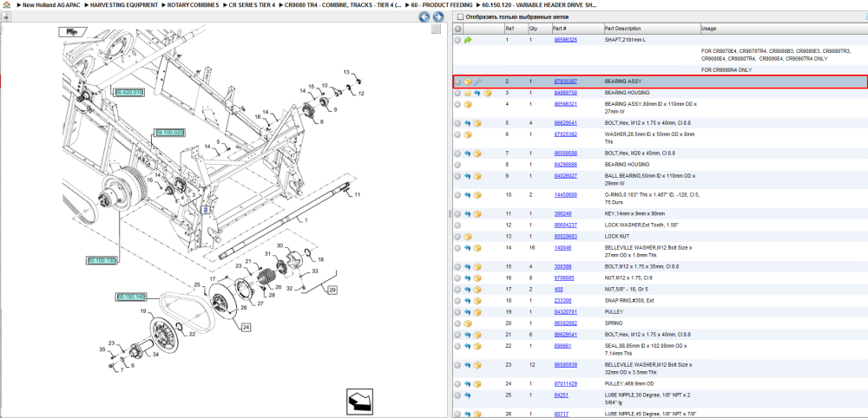
Task: Click the blue arrow icon in BALL BEARING row
Action: pos(468,176)
